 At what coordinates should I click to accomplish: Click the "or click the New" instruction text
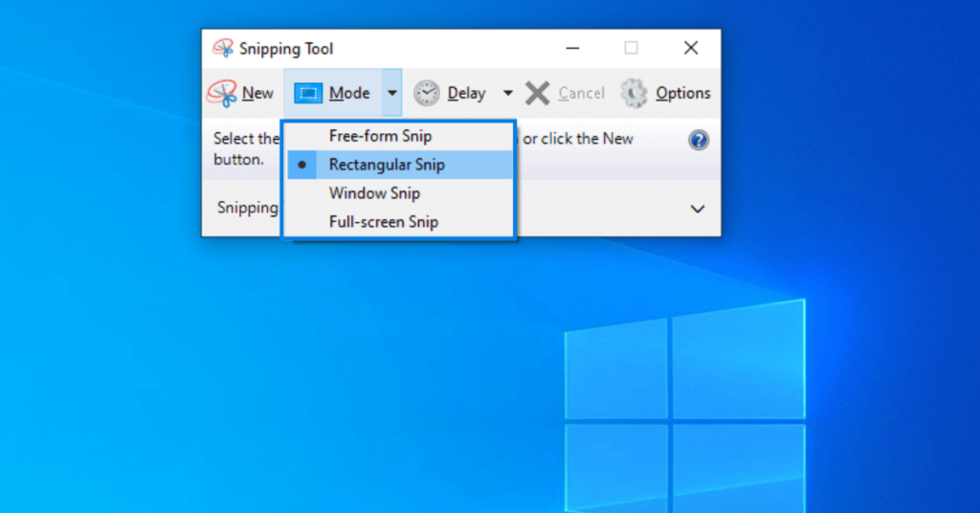578,139
